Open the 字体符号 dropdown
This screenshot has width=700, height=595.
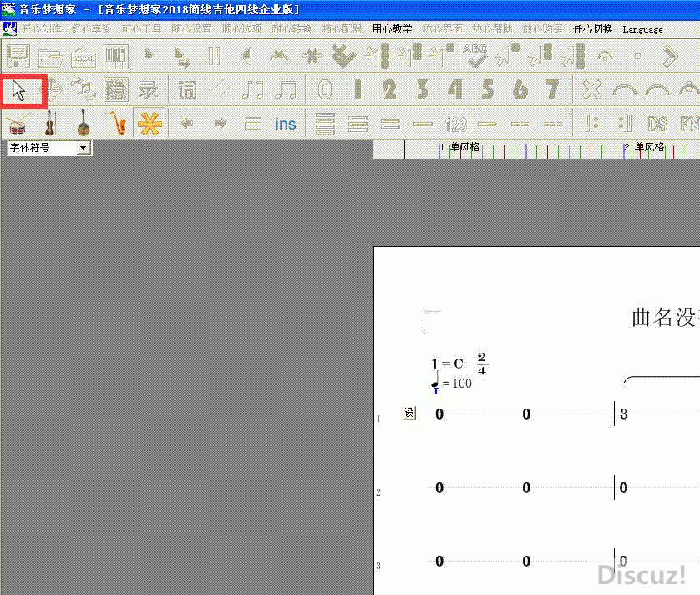(83, 148)
